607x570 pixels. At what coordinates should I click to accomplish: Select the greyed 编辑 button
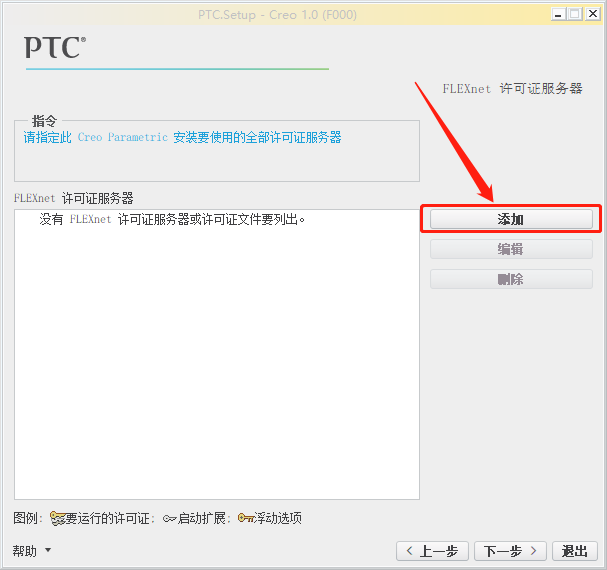[x=511, y=249]
